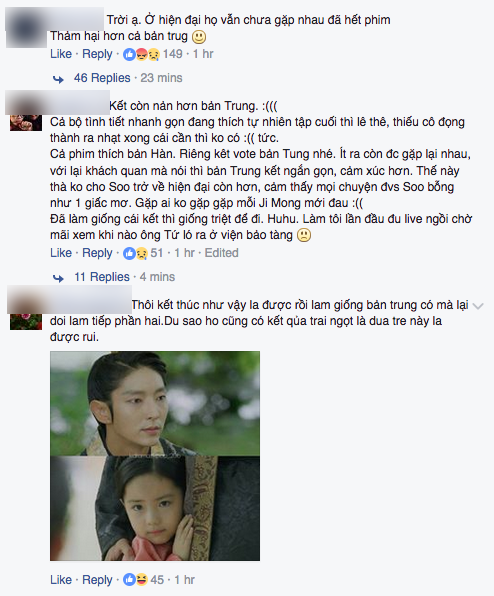
Task: Like the comment with the attached photo
Action: [x=61, y=580]
